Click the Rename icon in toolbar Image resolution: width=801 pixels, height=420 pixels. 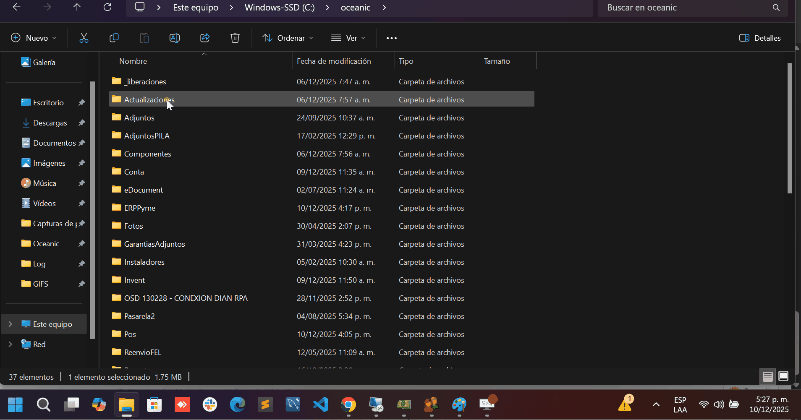click(174, 38)
